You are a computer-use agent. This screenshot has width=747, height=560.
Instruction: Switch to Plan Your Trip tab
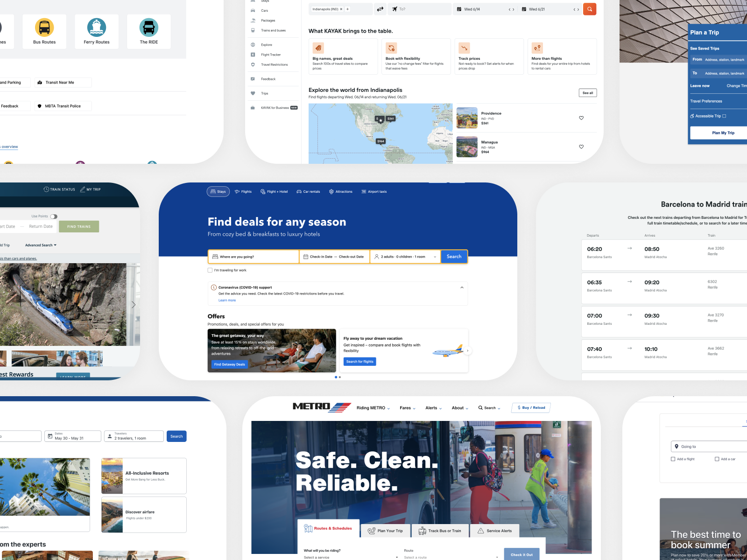[385, 531]
